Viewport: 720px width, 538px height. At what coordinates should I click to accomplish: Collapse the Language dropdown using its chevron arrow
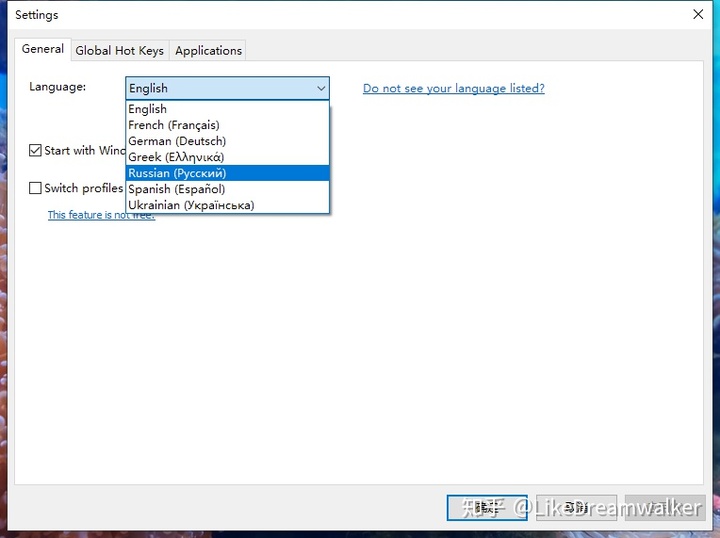pyautogui.click(x=321, y=88)
